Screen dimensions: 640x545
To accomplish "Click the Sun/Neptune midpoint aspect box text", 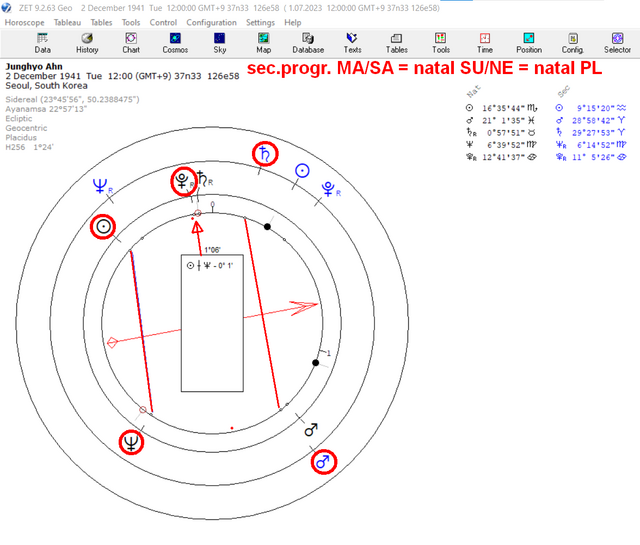I will [210, 266].
